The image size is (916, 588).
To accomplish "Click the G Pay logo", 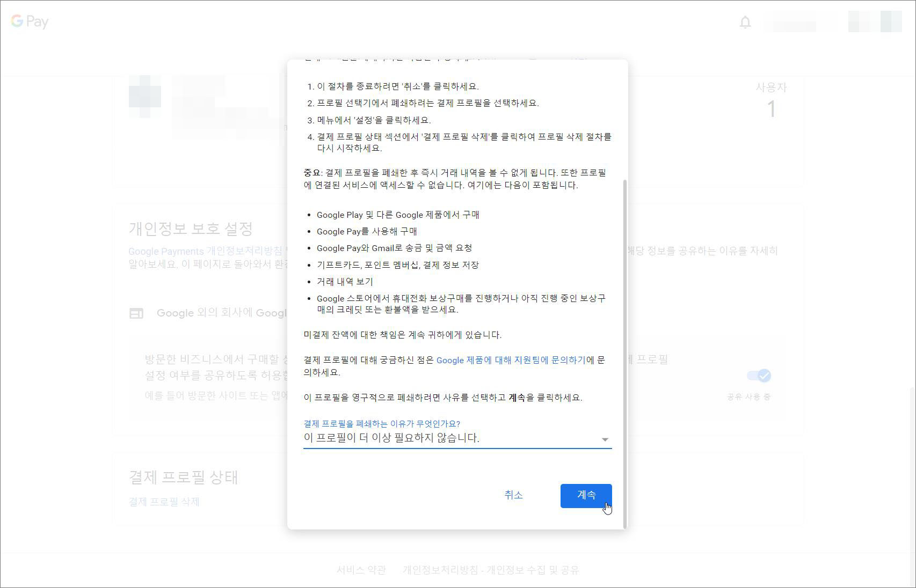I will pyautogui.click(x=30, y=21).
